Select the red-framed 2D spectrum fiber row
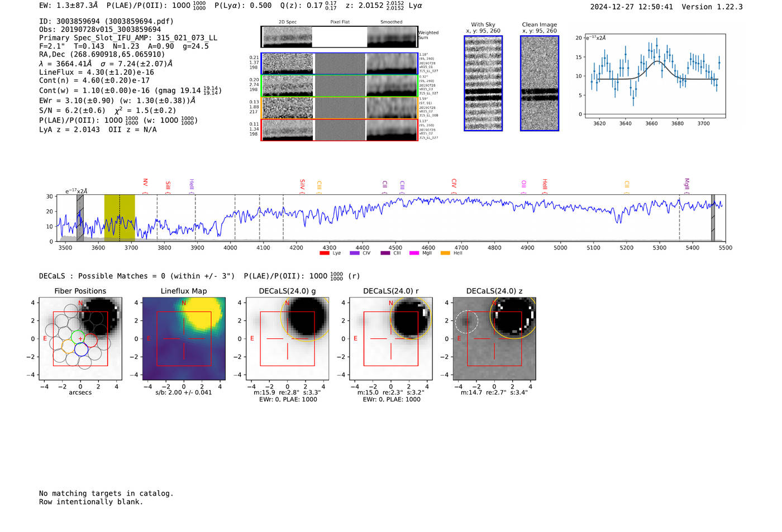Viewport: 782px width, 532px height. (339, 130)
